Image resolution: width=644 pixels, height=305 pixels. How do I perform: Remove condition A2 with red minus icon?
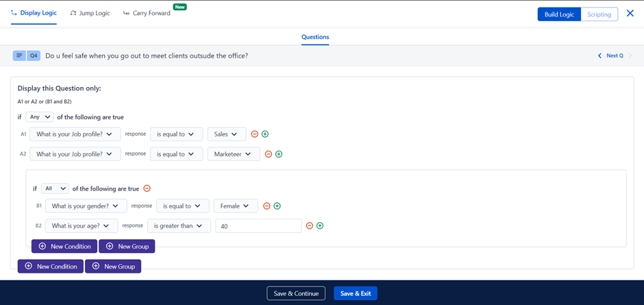click(268, 154)
